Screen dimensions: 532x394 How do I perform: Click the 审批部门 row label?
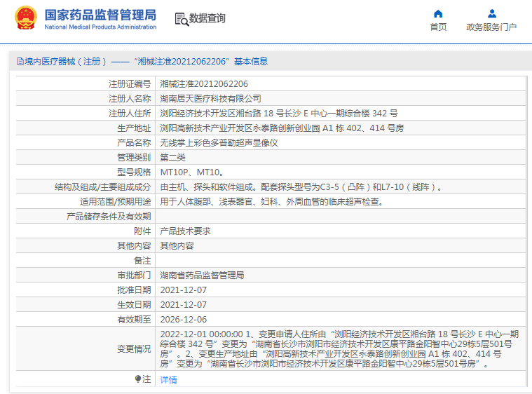(x=134, y=276)
